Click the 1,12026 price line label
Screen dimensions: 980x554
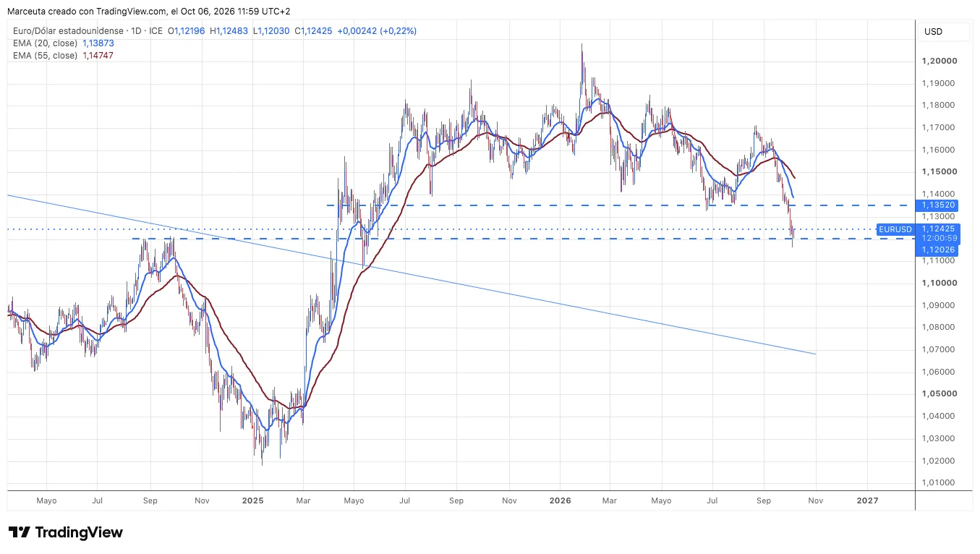(939, 250)
